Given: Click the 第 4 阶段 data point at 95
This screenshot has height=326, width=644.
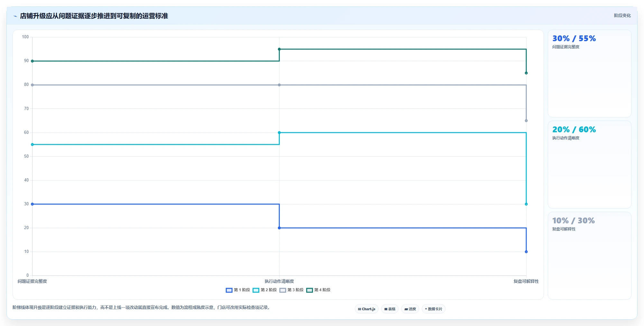Looking at the screenshot, I should pyautogui.click(x=279, y=49).
